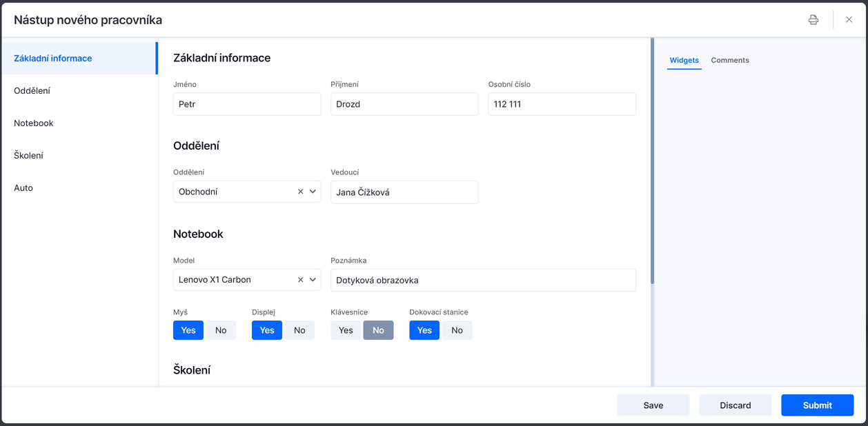Viewport: 868px width, 426px height.
Task: Set Displej to Yes
Action: [x=267, y=330]
